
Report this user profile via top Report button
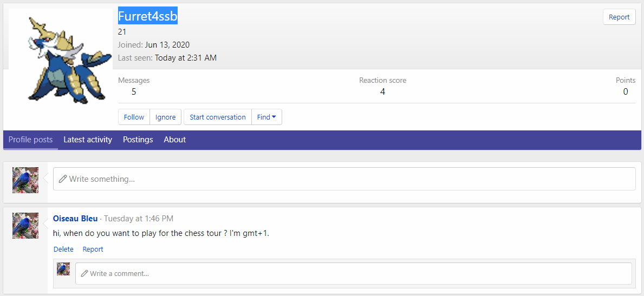619,17
